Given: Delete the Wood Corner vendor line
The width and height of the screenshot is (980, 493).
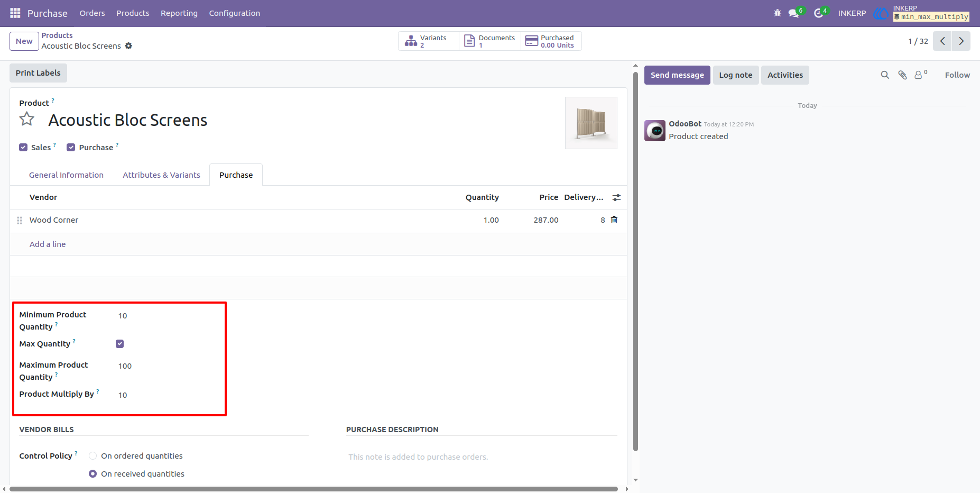Looking at the screenshot, I should [x=614, y=220].
